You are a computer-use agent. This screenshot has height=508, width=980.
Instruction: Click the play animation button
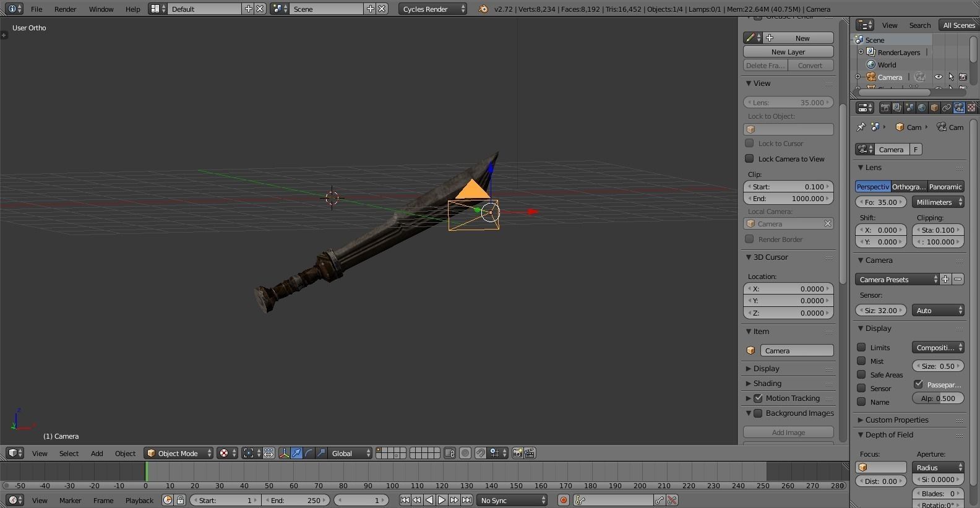point(442,500)
